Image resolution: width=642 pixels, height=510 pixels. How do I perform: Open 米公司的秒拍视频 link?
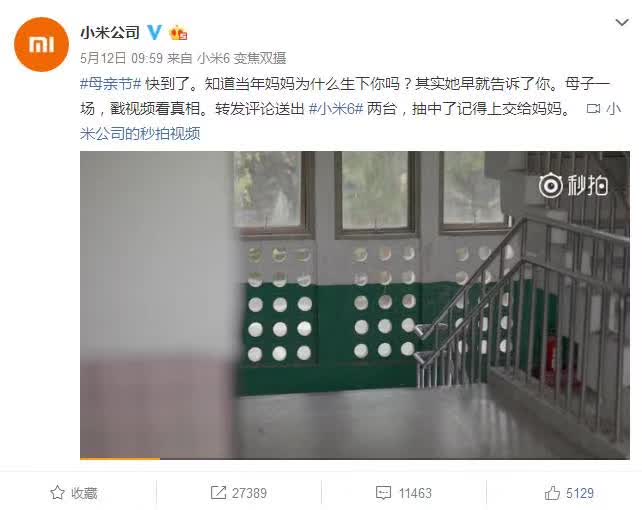140,134
